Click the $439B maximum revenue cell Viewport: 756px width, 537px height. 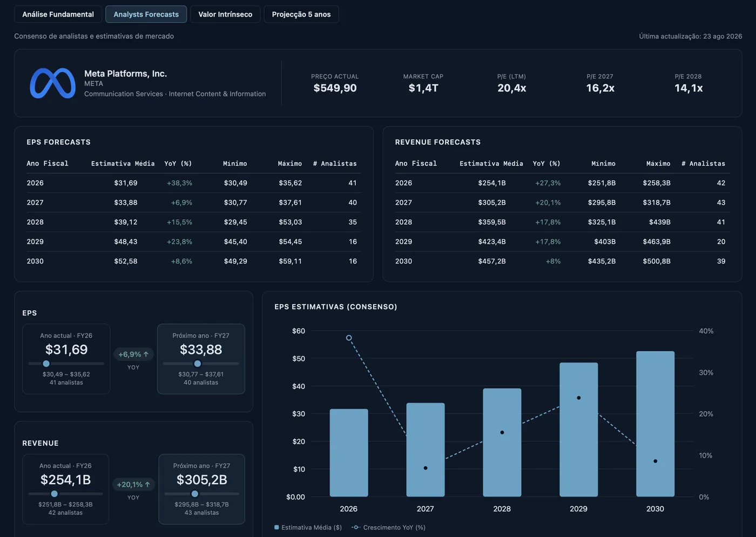click(660, 222)
